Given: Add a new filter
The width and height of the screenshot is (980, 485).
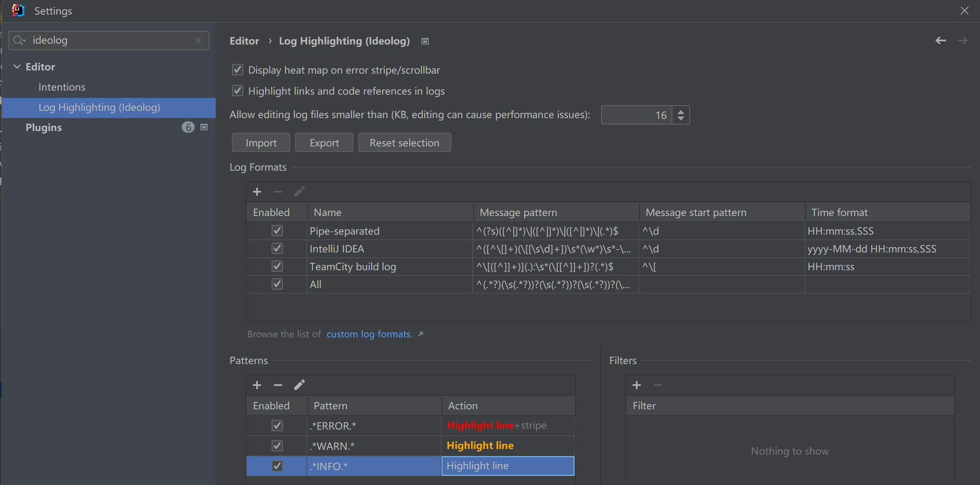Looking at the screenshot, I should tap(637, 385).
